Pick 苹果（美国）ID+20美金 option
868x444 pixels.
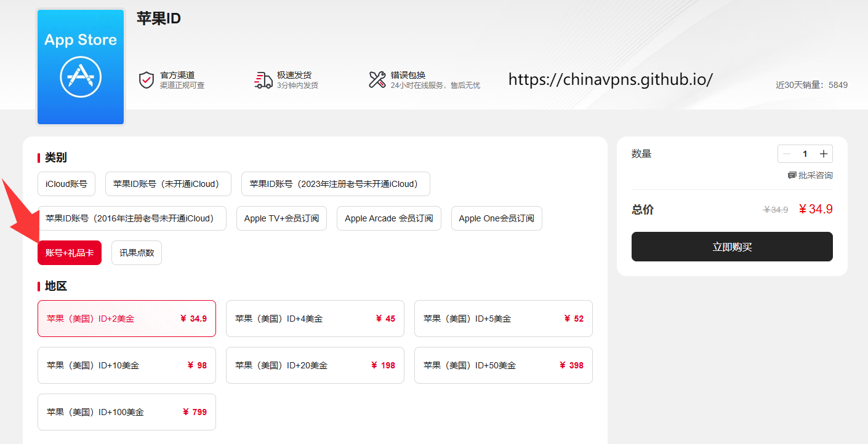(x=315, y=365)
